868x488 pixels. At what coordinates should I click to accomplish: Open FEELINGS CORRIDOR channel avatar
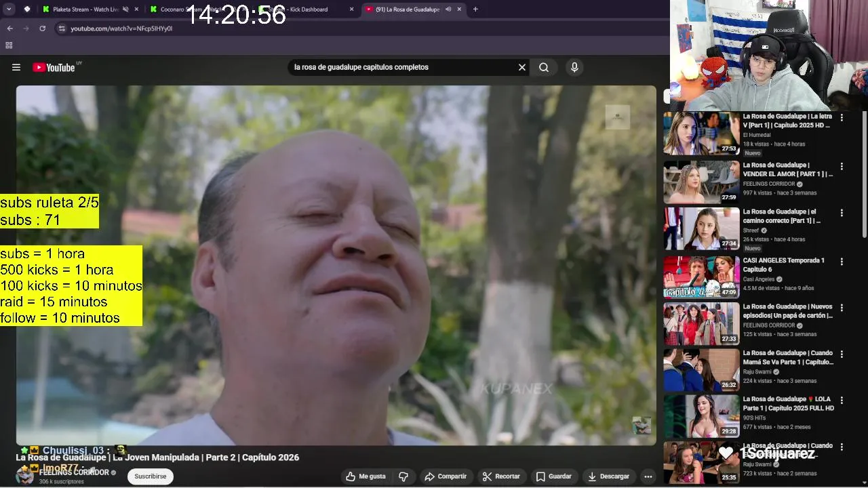pos(25,476)
